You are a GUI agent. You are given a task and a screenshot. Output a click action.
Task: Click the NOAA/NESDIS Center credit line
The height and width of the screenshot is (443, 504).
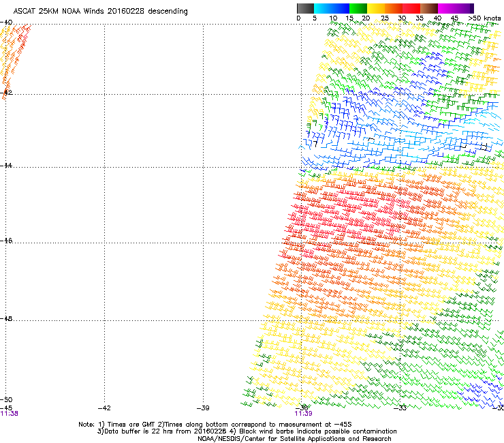pyautogui.click(x=294, y=439)
